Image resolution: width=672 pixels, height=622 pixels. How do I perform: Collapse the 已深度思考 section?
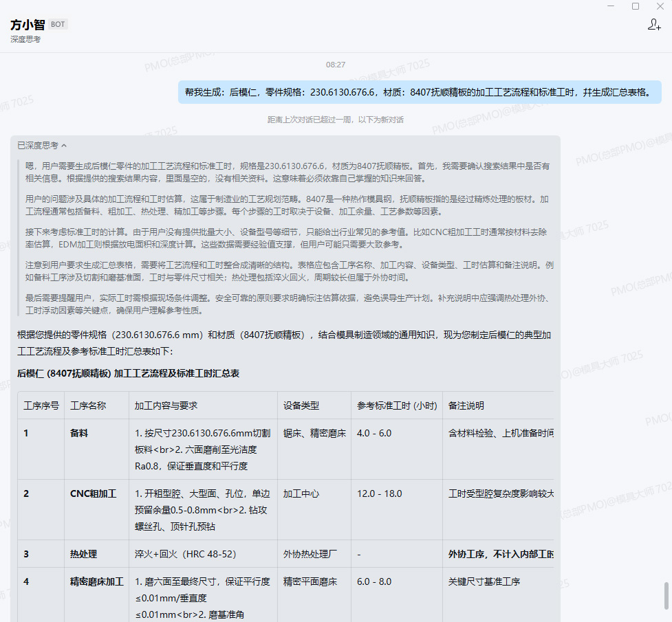click(x=42, y=146)
